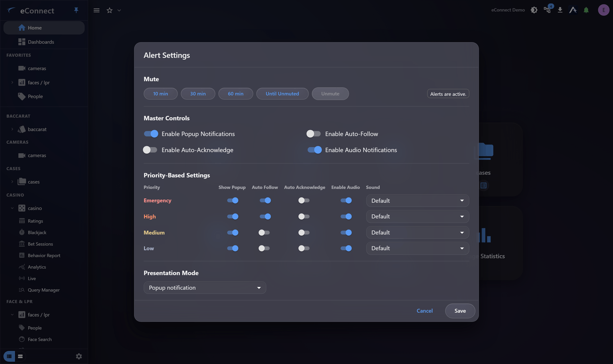Toggle Emergency Show Popup switch
613x364 pixels.
pyautogui.click(x=233, y=200)
